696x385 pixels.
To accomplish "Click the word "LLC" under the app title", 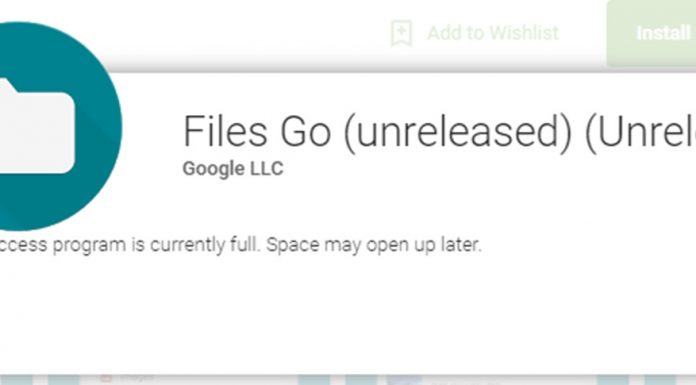I will coord(267,169).
